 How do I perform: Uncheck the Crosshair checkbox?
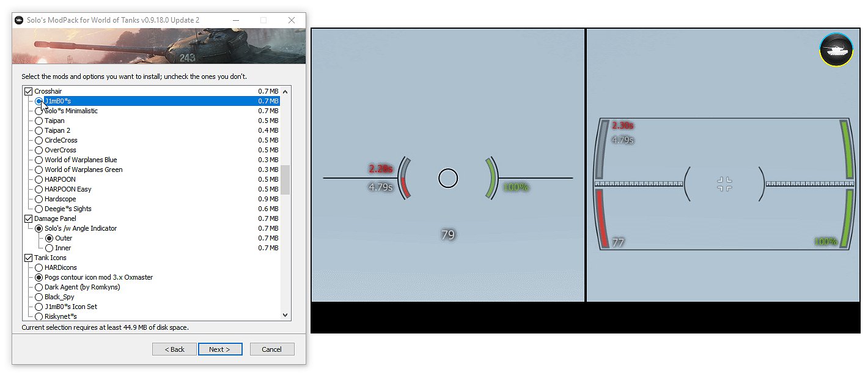(28, 91)
